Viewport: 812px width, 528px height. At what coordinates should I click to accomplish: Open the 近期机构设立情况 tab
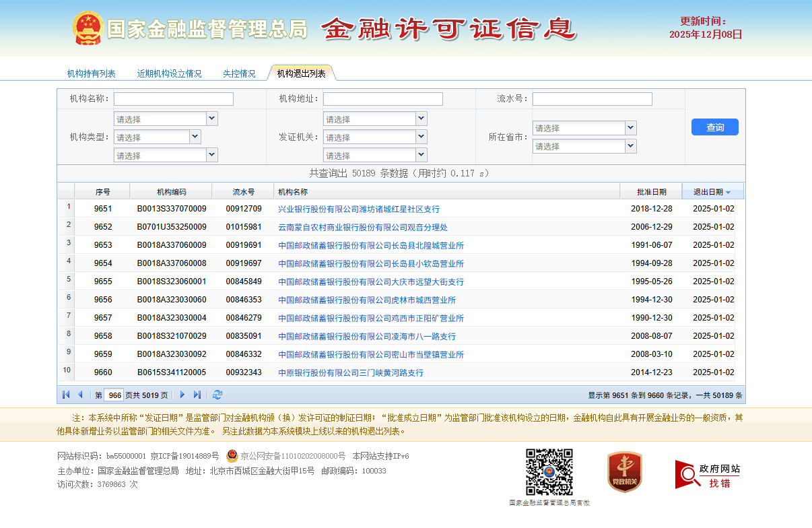(169, 73)
